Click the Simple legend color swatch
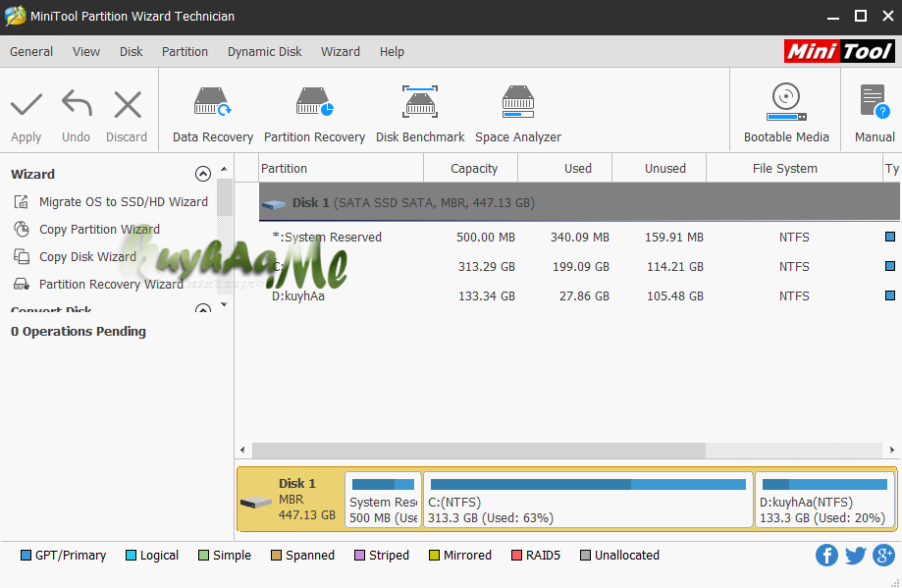Image resolution: width=902 pixels, height=588 pixels. (x=203, y=556)
